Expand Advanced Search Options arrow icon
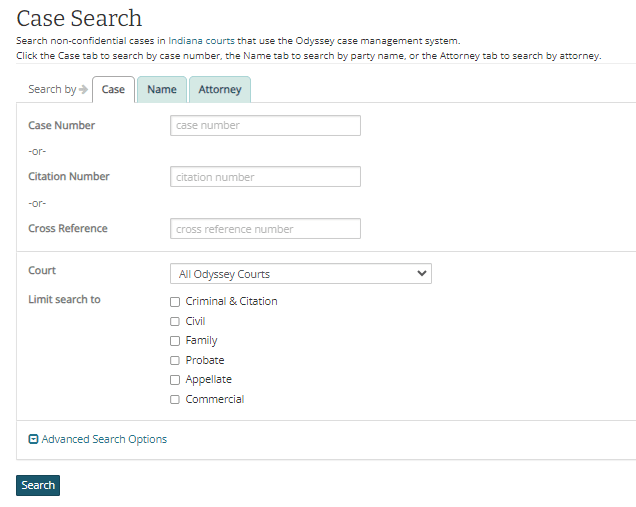The image size is (636, 507). click(33, 439)
